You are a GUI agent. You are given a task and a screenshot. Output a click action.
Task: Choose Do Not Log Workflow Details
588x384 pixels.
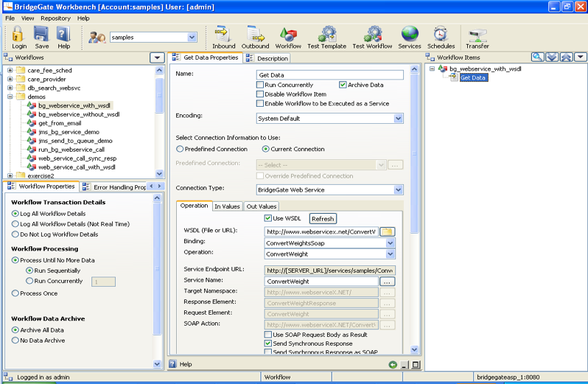[x=15, y=234]
